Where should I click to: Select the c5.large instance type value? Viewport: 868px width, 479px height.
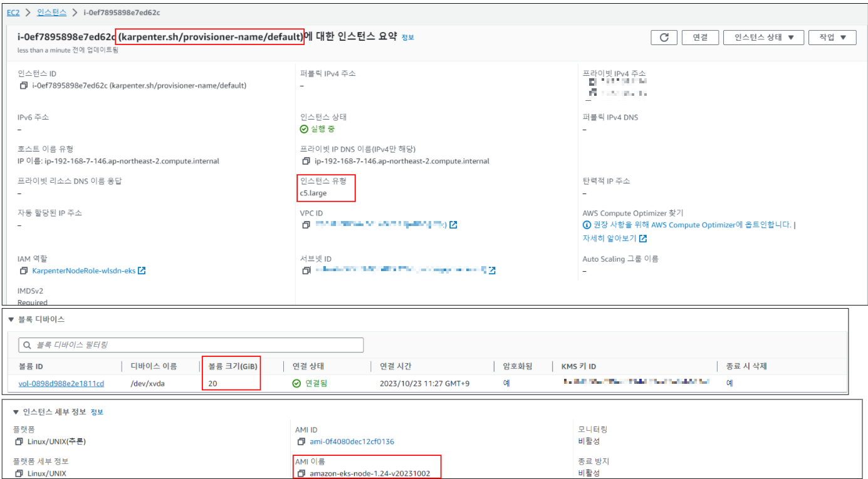click(313, 193)
